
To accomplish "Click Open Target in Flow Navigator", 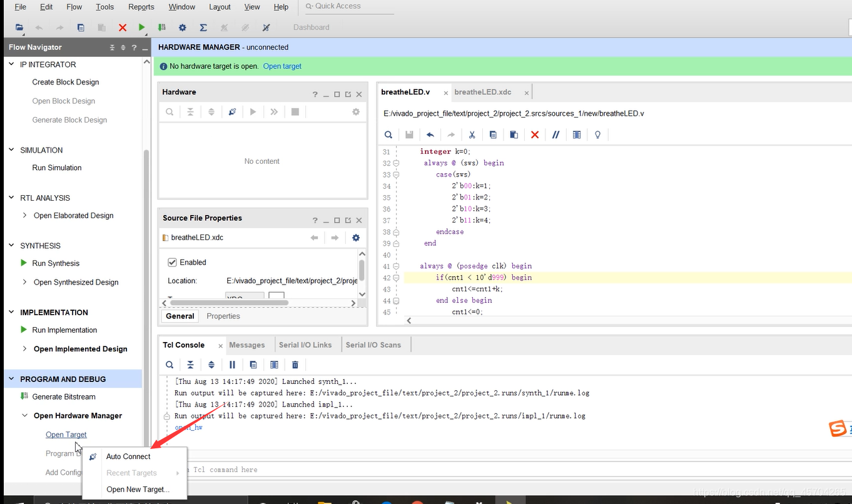I will tap(66, 435).
